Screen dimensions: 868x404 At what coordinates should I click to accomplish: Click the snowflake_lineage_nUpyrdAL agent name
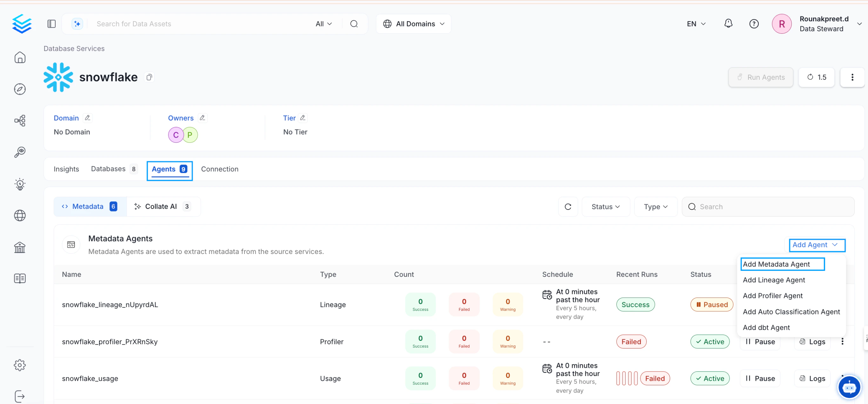pyautogui.click(x=110, y=305)
